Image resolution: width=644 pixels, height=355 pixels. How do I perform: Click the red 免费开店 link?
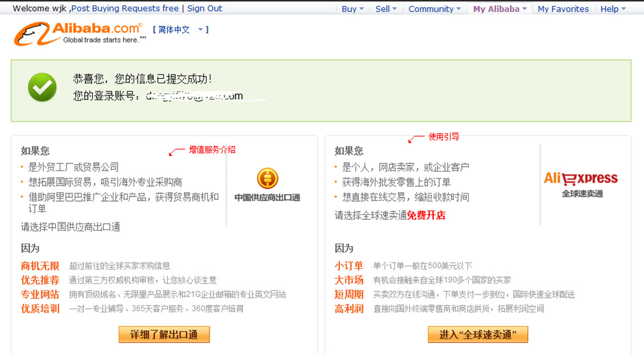pyautogui.click(x=426, y=215)
